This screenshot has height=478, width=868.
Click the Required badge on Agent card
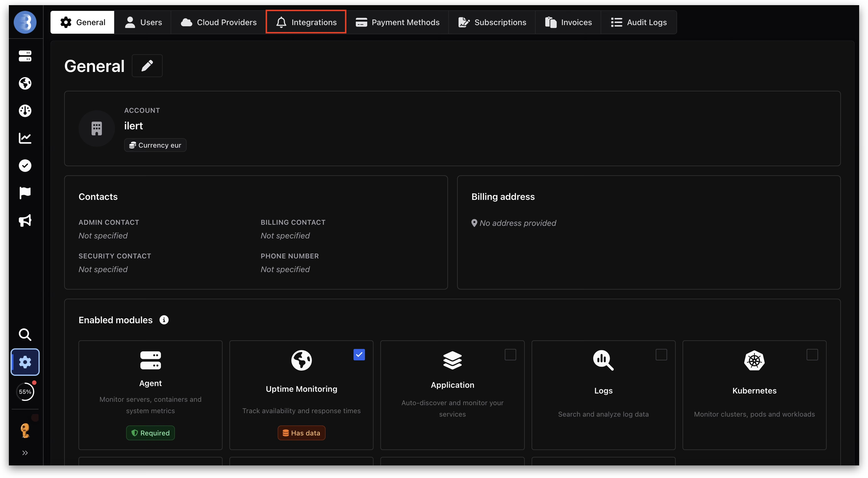coord(150,433)
